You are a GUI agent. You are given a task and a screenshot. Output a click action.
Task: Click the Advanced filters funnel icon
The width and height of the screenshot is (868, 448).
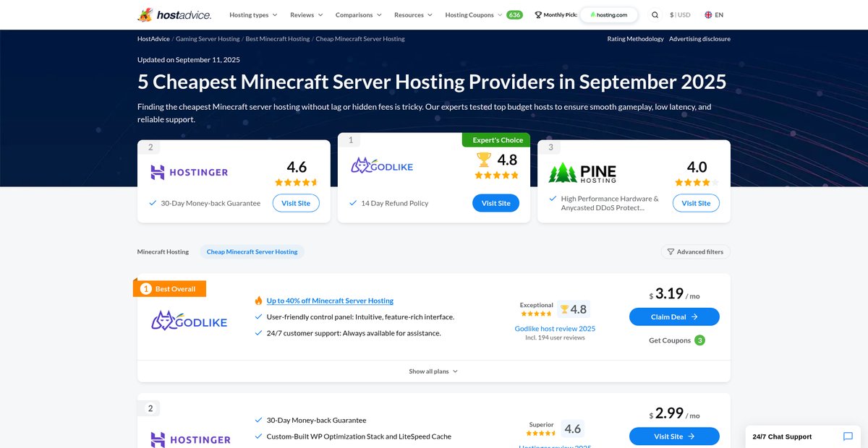coord(671,251)
